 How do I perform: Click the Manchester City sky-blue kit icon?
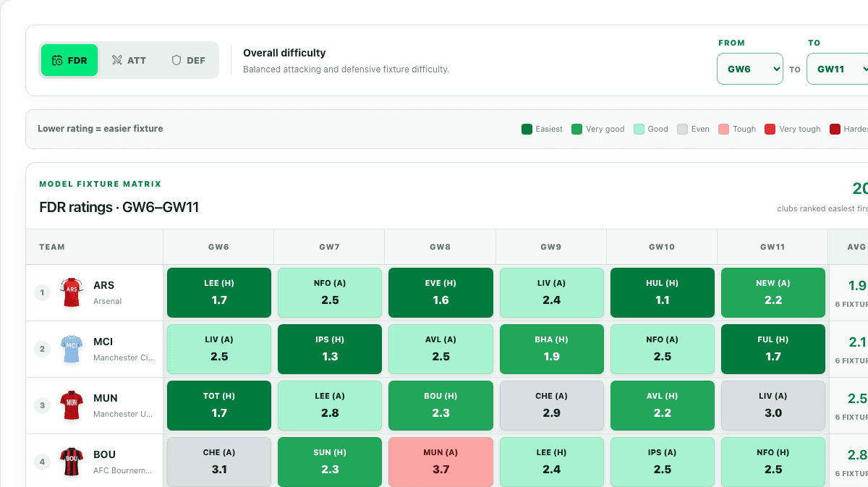coord(71,349)
